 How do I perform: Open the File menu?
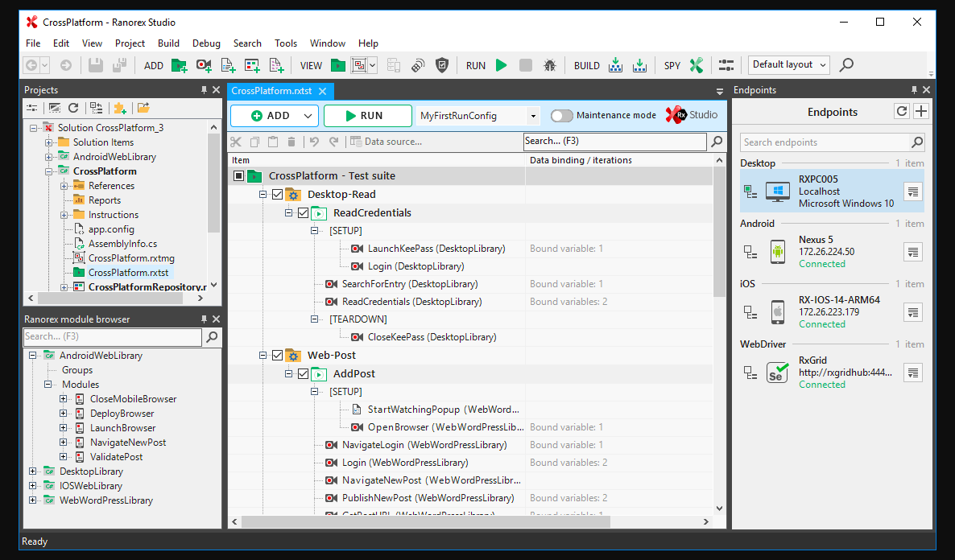click(33, 43)
